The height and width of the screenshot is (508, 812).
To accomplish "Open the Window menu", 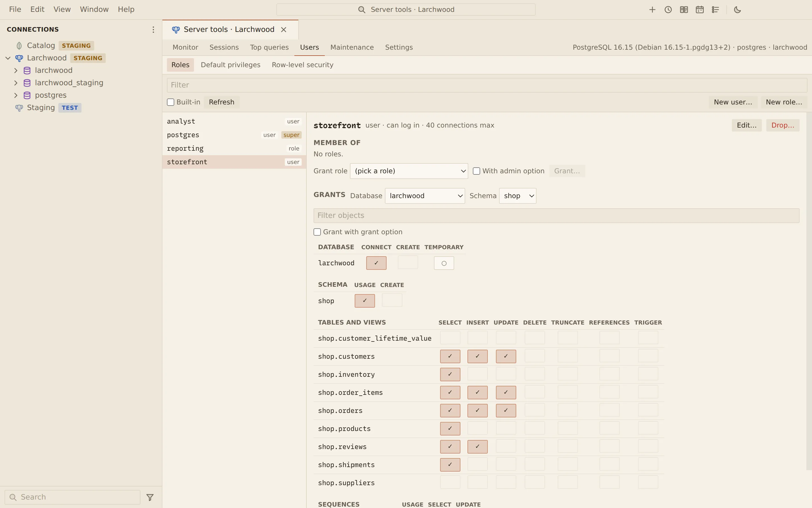I will coord(94,9).
